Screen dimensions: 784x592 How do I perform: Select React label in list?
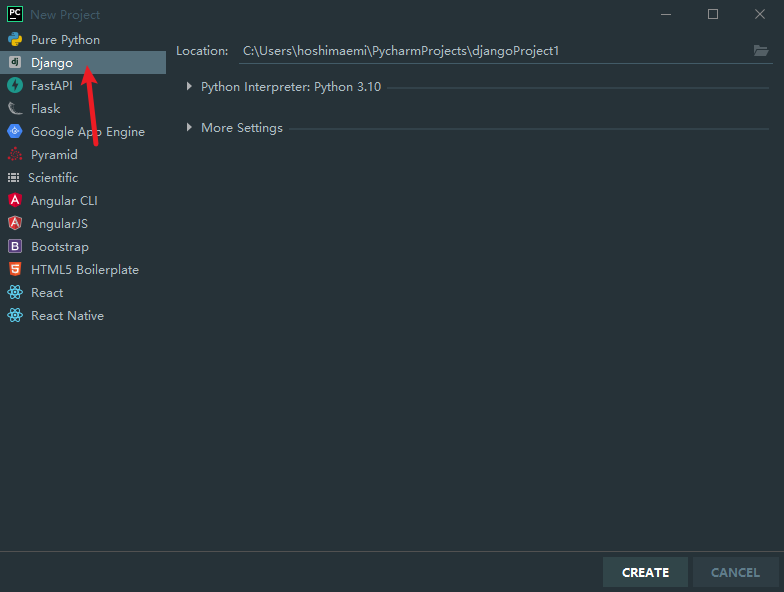click(47, 292)
